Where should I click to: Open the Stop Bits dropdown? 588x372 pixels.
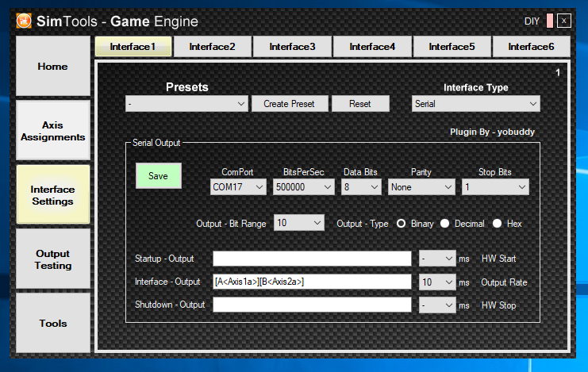[x=495, y=186]
